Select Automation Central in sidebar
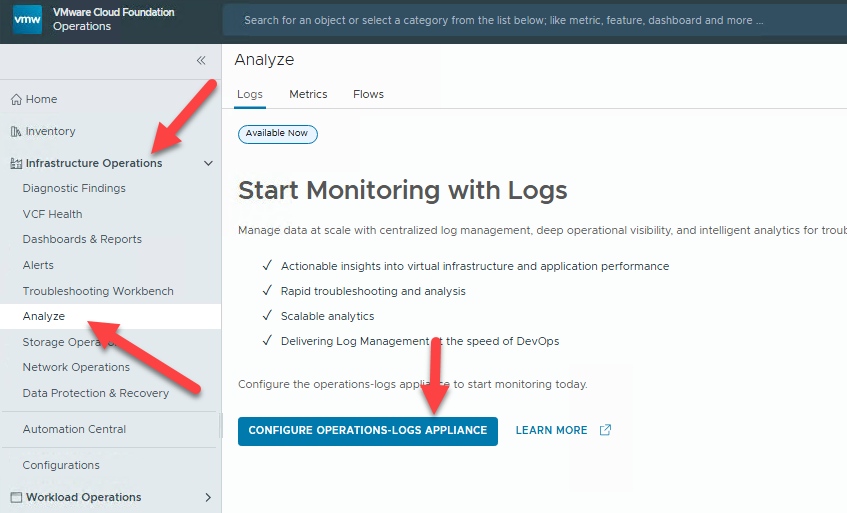This screenshot has height=513, width=847. [74, 430]
